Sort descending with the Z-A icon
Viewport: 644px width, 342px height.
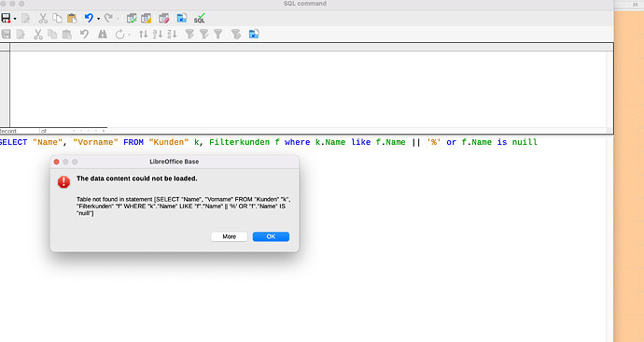tap(172, 34)
